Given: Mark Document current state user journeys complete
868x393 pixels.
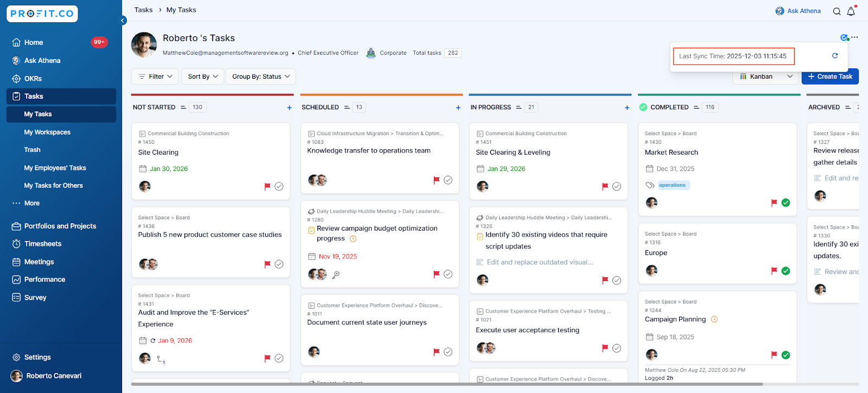Looking at the screenshot, I should [448, 352].
